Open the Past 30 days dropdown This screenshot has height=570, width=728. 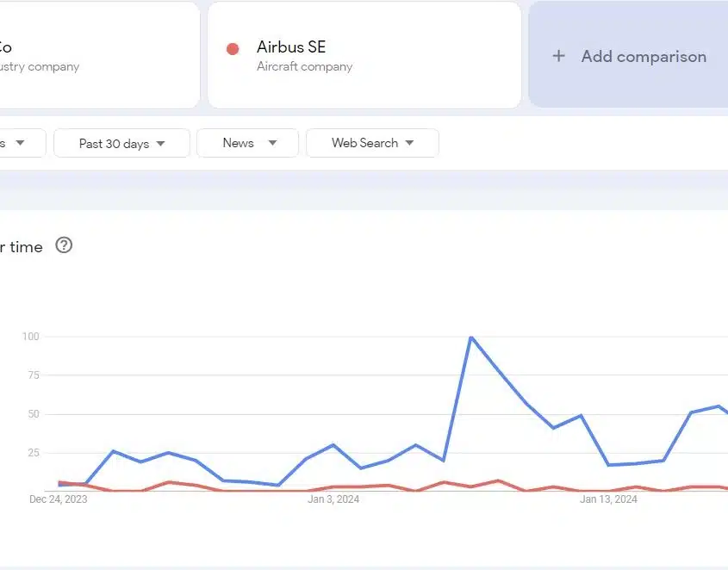(121, 144)
